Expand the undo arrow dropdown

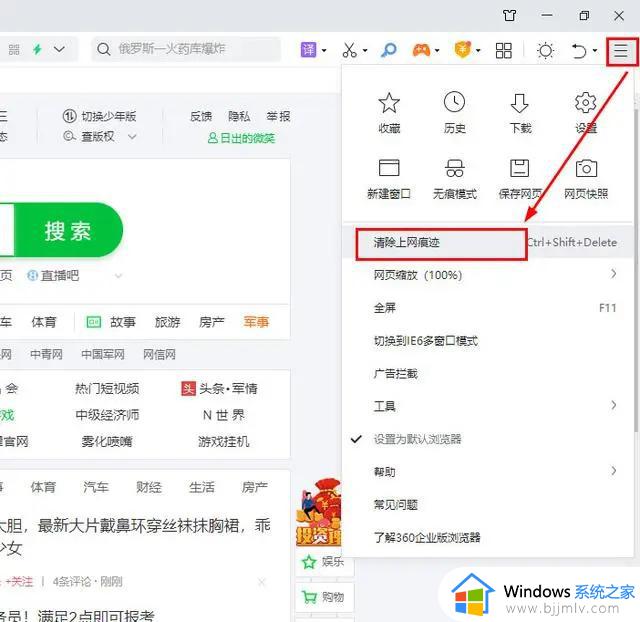(x=595, y=51)
